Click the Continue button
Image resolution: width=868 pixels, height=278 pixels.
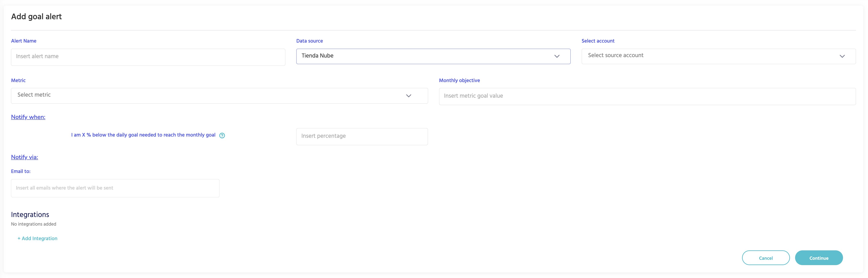[x=818, y=258]
